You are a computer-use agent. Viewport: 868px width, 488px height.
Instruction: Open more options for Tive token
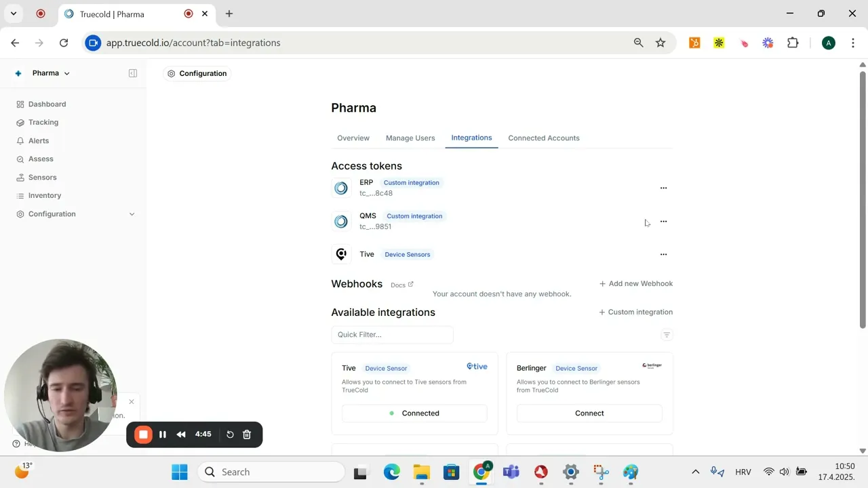[663, 255]
